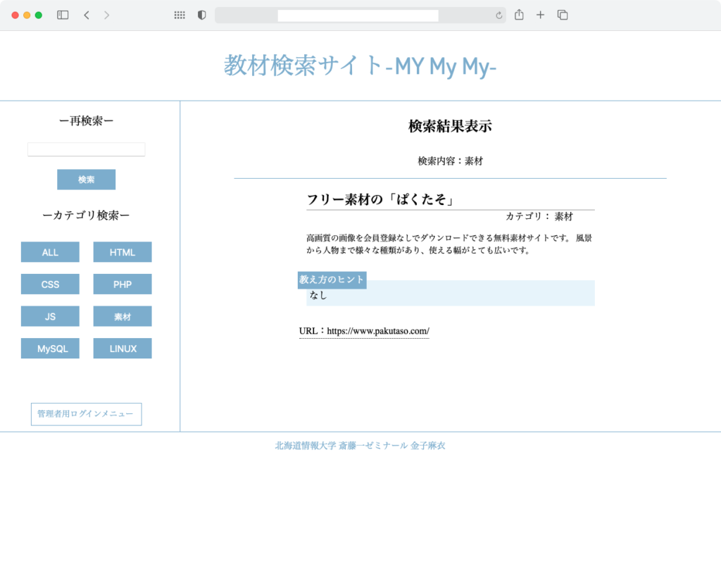Click the privacy shield icon
This screenshot has width=721, height=588.
pyautogui.click(x=201, y=15)
